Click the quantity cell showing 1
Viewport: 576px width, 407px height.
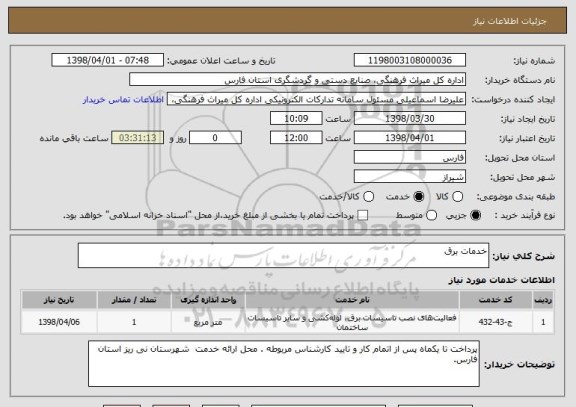[134, 322]
